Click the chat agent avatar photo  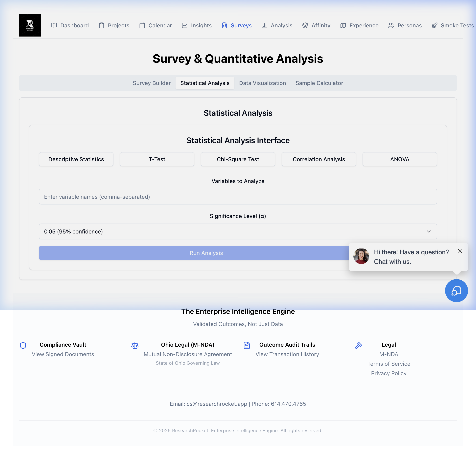(x=361, y=256)
